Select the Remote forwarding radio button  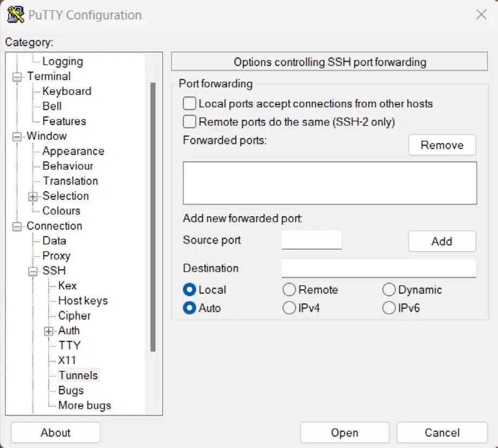pos(289,290)
